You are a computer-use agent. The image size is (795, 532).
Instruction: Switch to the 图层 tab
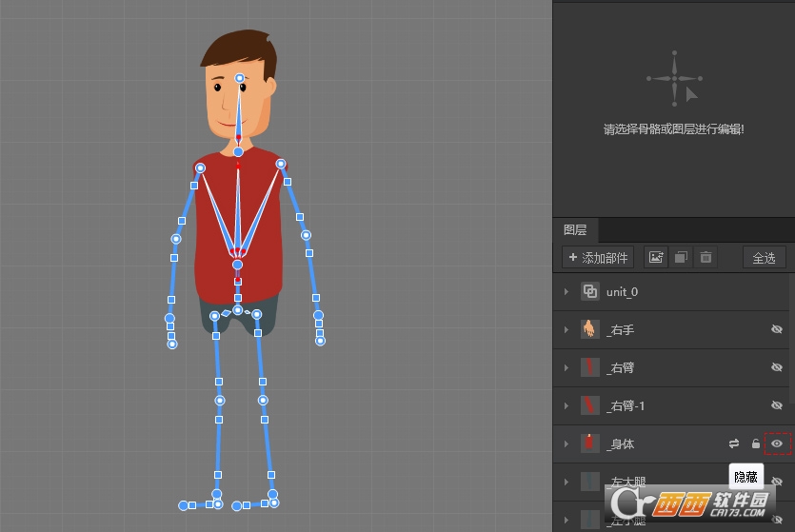pyautogui.click(x=575, y=230)
